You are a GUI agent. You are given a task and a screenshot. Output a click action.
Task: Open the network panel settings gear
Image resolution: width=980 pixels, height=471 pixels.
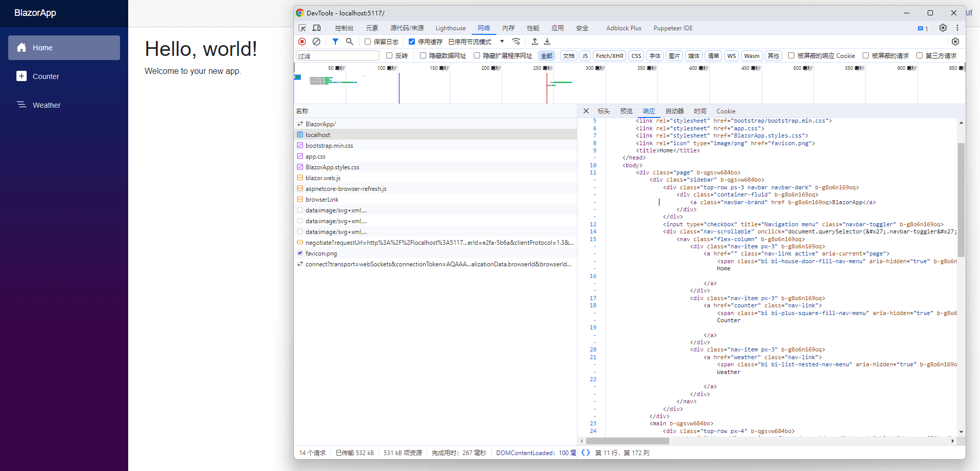(955, 42)
